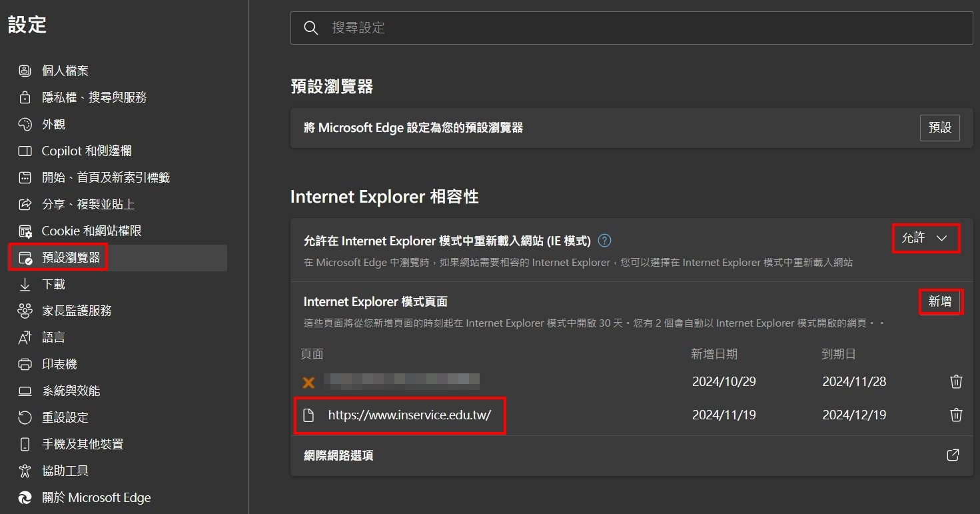Click the 個人檔案 profile icon in sidebar
The width and height of the screenshot is (980, 514).
pyautogui.click(x=25, y=71)
